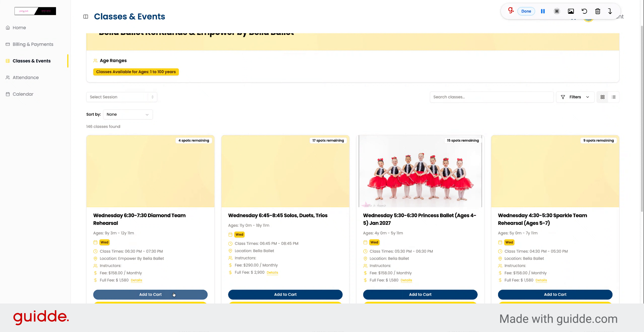The width and height of the screenshot is (644, 332).
Task: Open Details link for Princess Ballet fee
Action: click(x=406, y=280)
